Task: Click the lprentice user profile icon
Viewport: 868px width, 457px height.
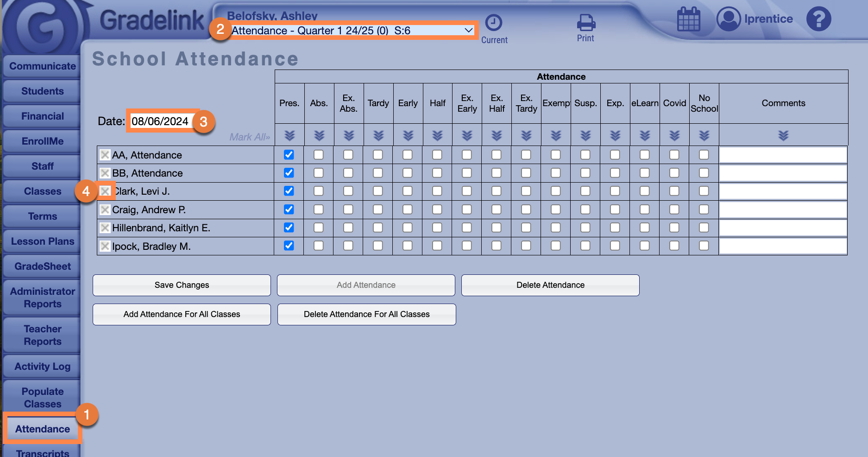Action: point(729,19)
